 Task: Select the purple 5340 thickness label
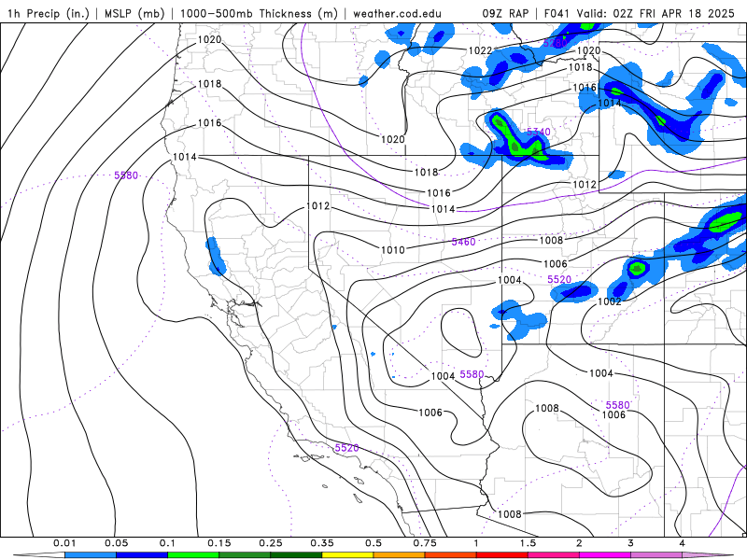[x=539, y=132]
